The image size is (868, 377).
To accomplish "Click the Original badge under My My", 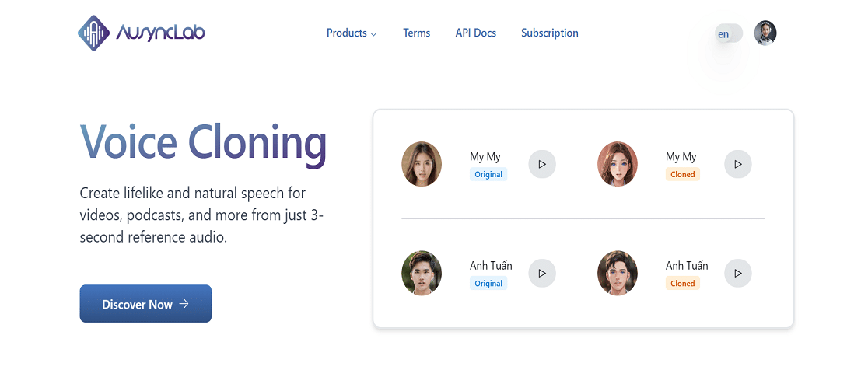I will coord(488,174).
